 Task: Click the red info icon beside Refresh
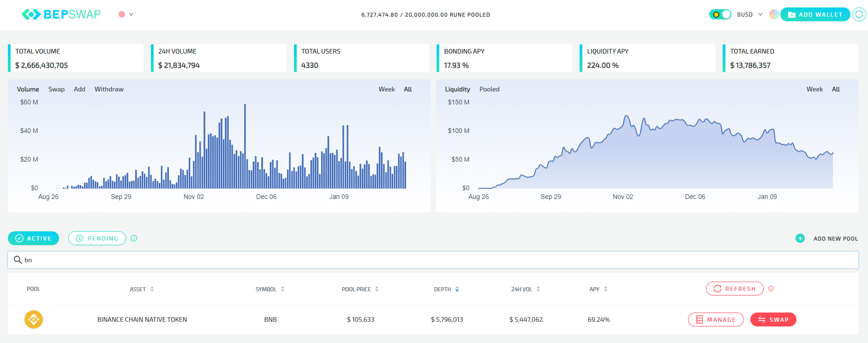[x=771, y=289]
